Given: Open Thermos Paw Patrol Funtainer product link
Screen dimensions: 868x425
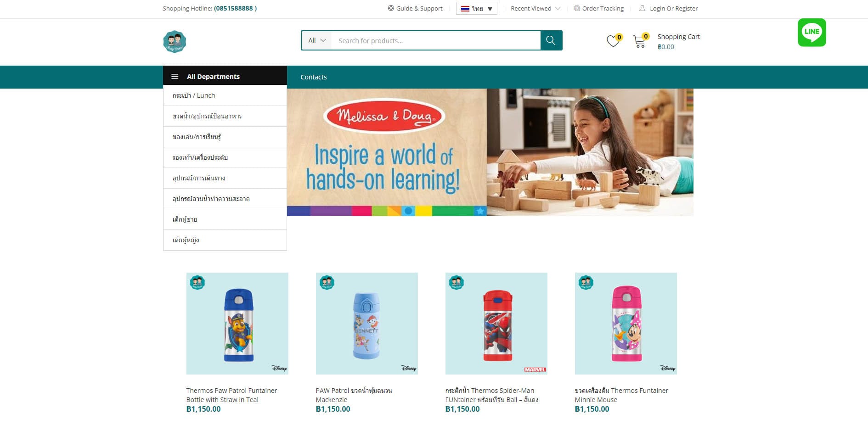Looking at the screenshot, I should (231, 395).
